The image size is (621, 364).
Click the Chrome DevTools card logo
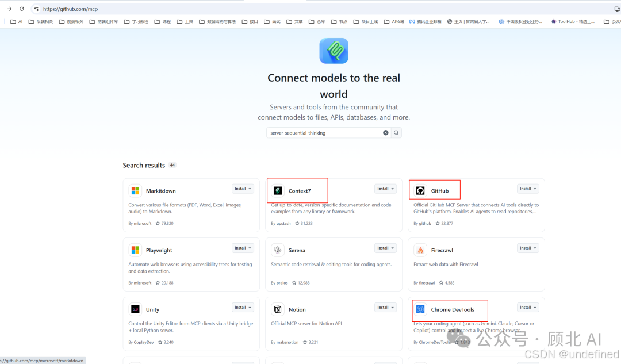click(420, 309)
